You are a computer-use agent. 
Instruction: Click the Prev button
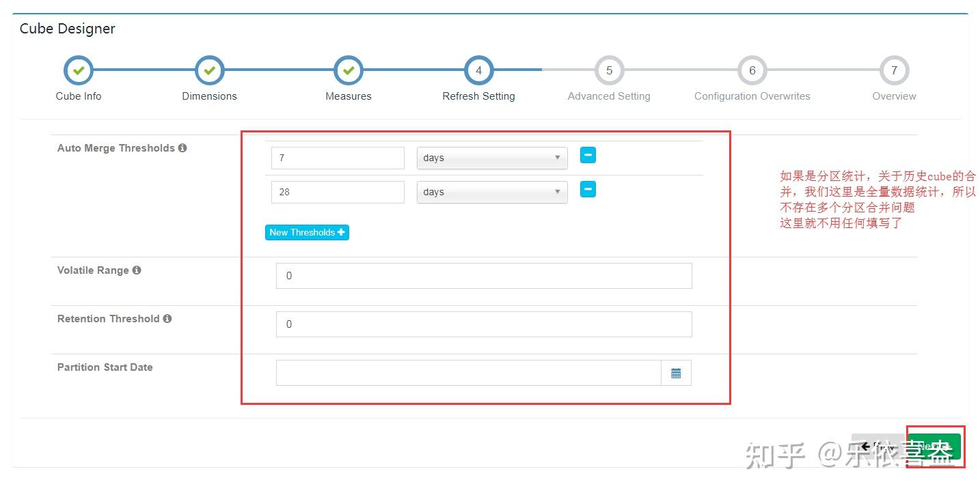tap(879, 447)
